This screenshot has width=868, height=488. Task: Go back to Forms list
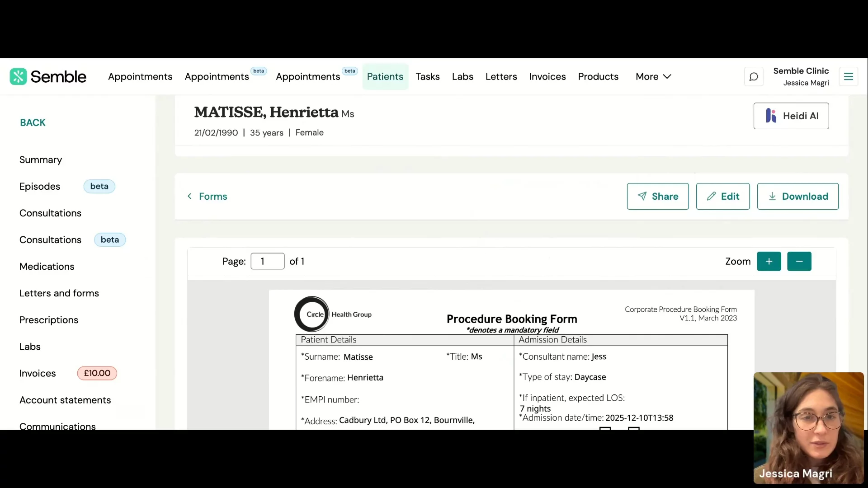click(x=208, y=197)
